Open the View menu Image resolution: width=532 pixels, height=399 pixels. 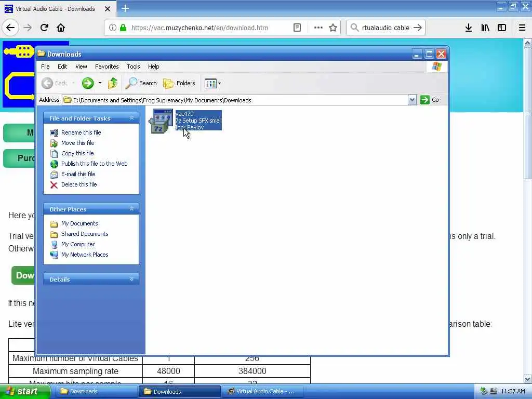[x=81, y=66]
